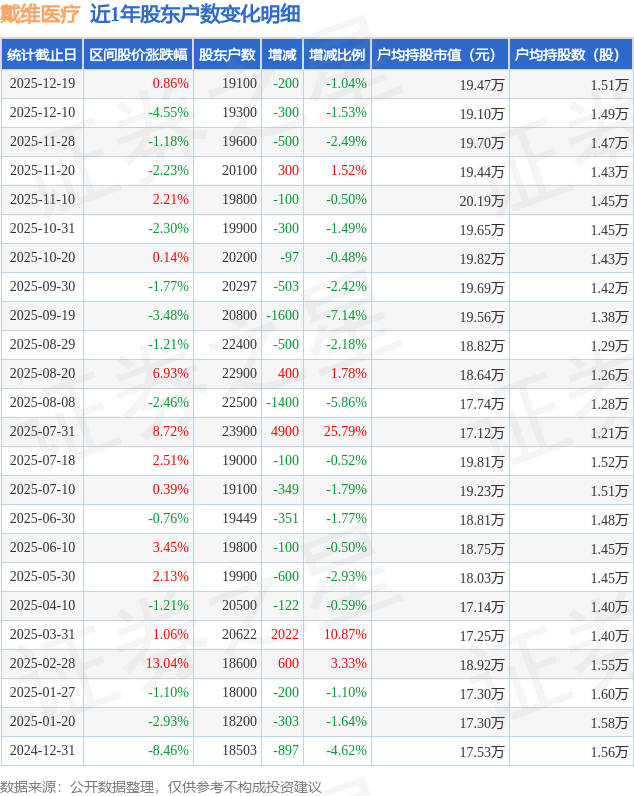Viewport: 634px width, 796px height.
Task: Select the 2024-12-31 date cell
Action: [x=42, y=751]
